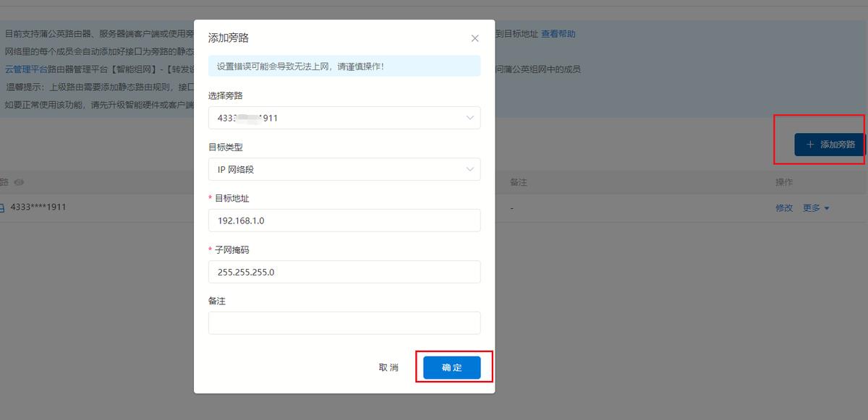Open the 查看帮助 link

[558, 34]
